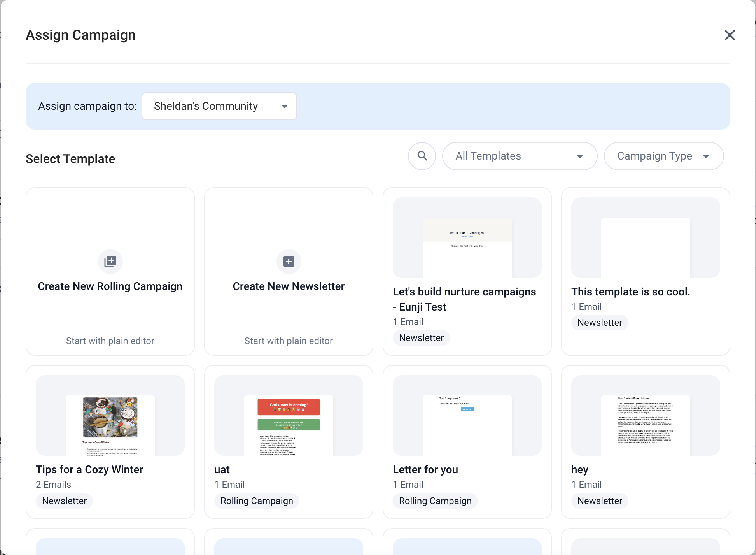Screen dimensions: 756x555
Task: Open the hey template thumbnail
Action: pyautogui.click(x=646, y=415)
